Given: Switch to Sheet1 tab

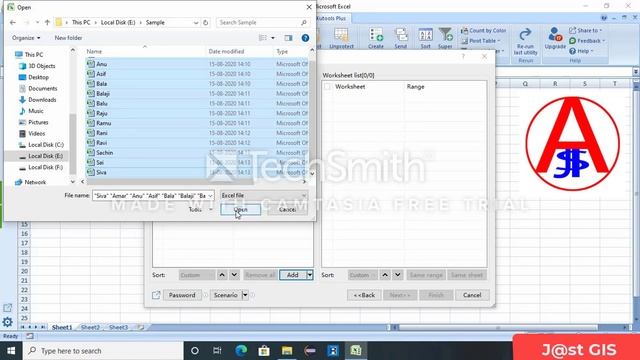Looking at the screenshot, I should click(x=62, y=327).
